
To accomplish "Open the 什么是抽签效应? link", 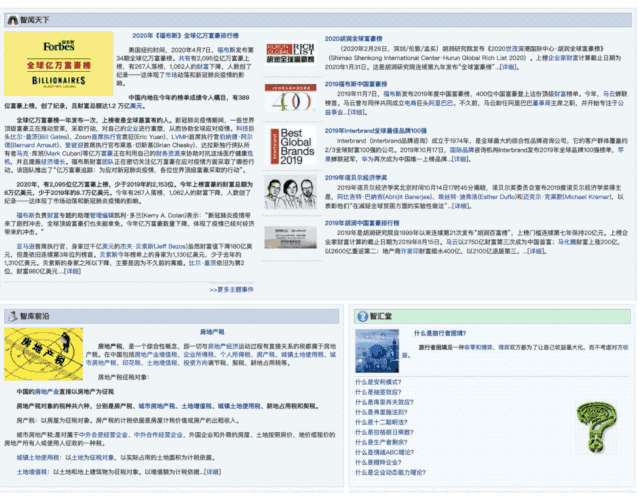I will click(x=378, y=392).
